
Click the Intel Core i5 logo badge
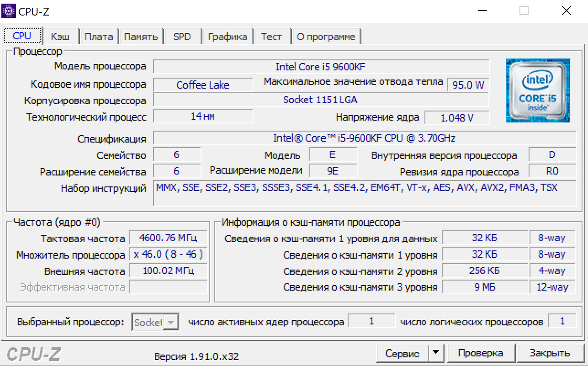click(x=538, y=90)
